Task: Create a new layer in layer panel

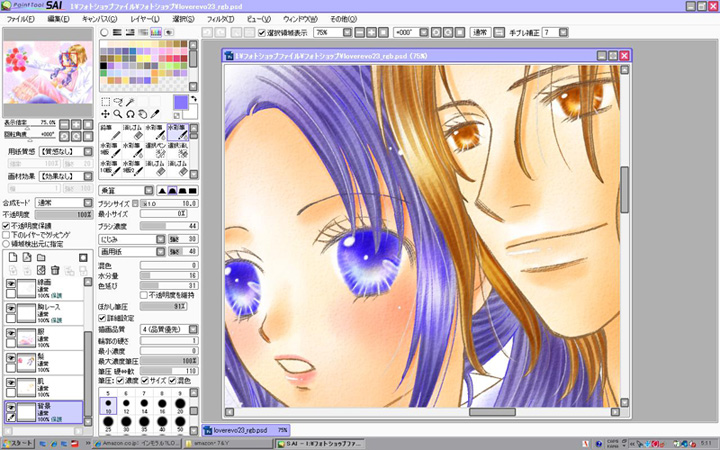Action: 13,258
